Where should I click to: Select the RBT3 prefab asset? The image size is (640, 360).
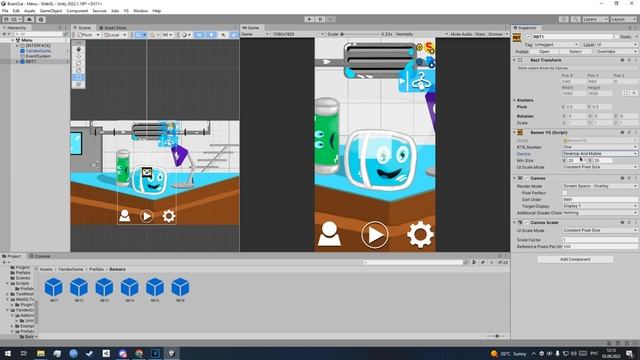click(104, 289)
